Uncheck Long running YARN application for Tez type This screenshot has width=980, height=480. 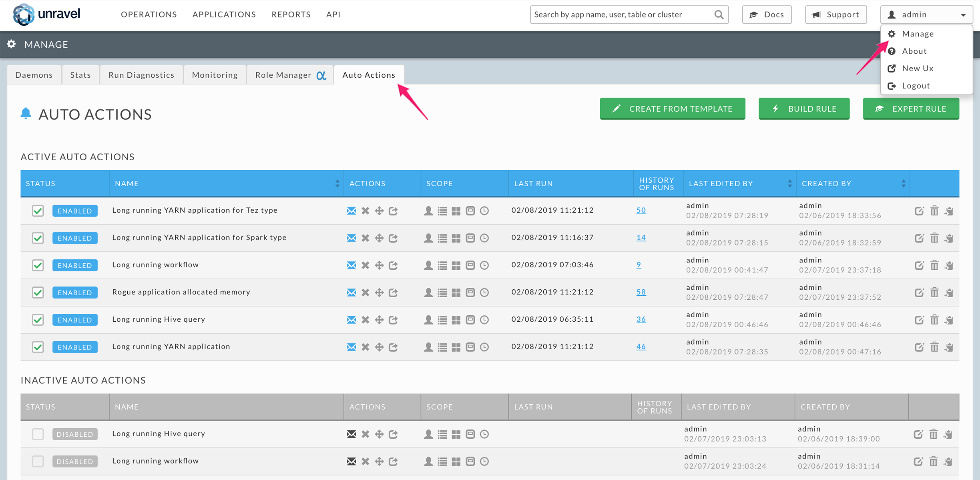[x=38, y=211]
